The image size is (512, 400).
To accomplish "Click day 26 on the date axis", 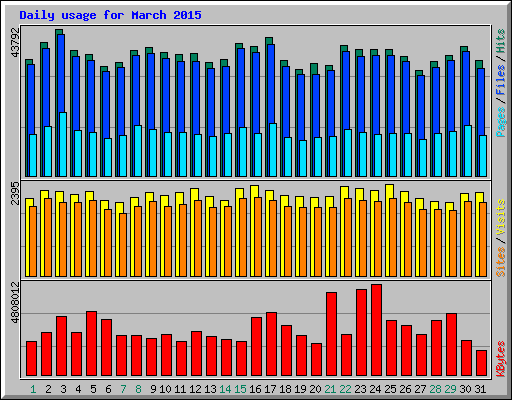I will click(405, 389).
